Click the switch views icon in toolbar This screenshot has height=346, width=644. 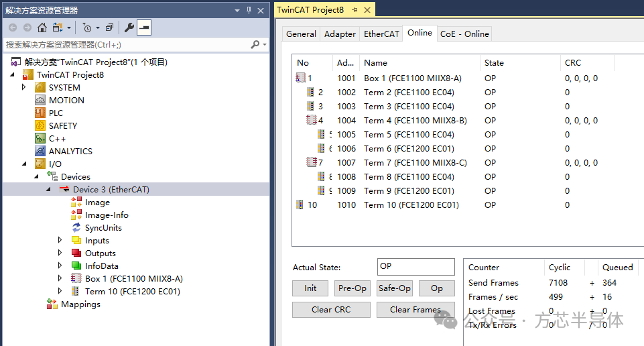(58, 27)
